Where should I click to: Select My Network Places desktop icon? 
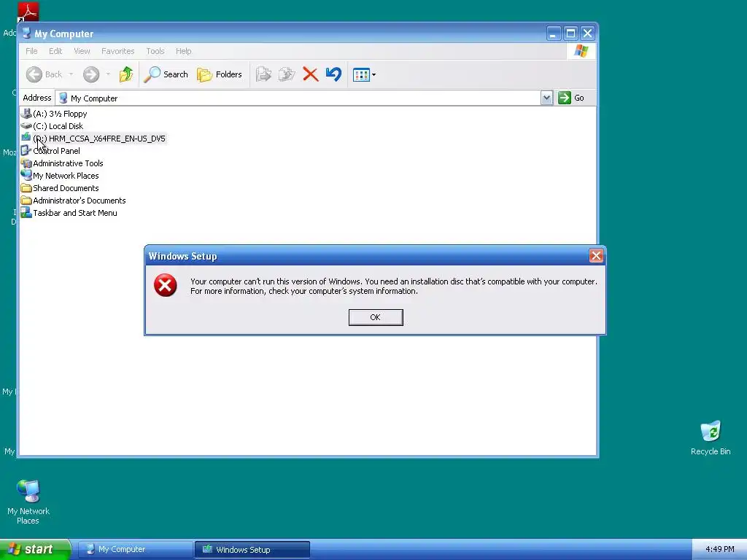click(x=28, y=502)
